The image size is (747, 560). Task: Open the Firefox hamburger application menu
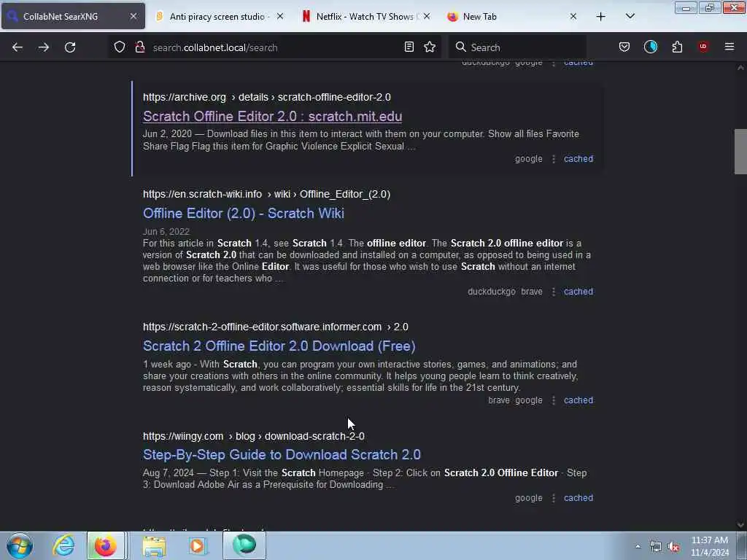[x=729, y=47]
